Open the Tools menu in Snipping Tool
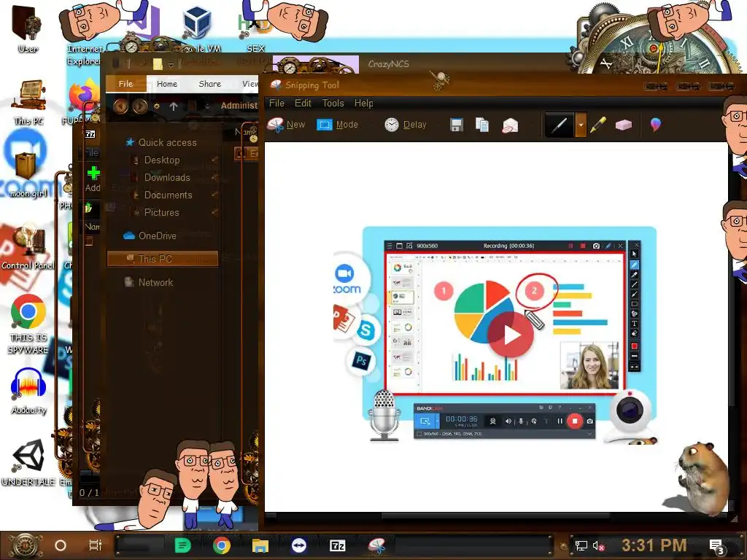 [x=333, y=104]
